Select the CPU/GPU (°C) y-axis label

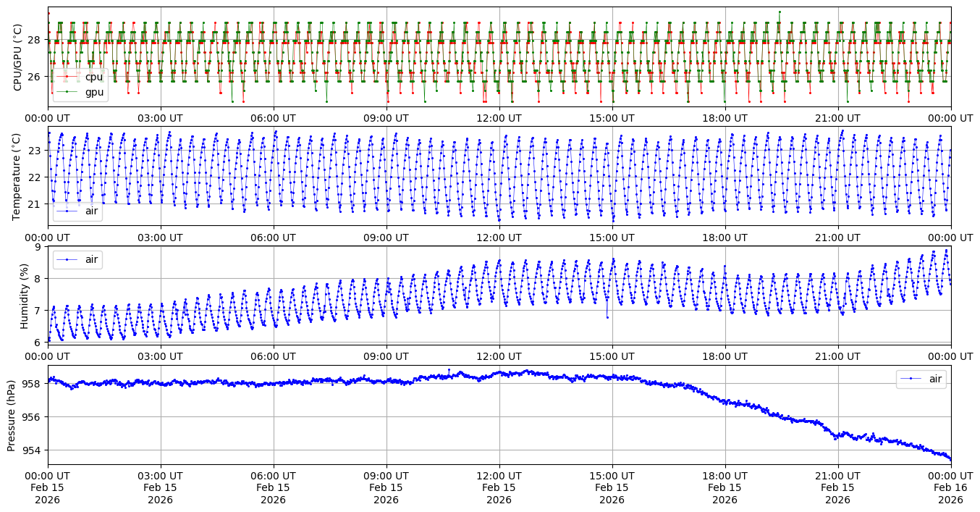(x=18, y=57)
